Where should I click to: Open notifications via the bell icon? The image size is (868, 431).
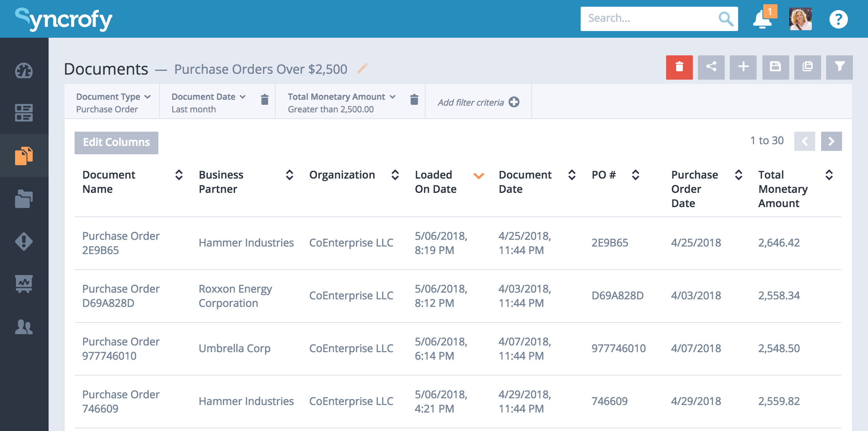point(762,18)
